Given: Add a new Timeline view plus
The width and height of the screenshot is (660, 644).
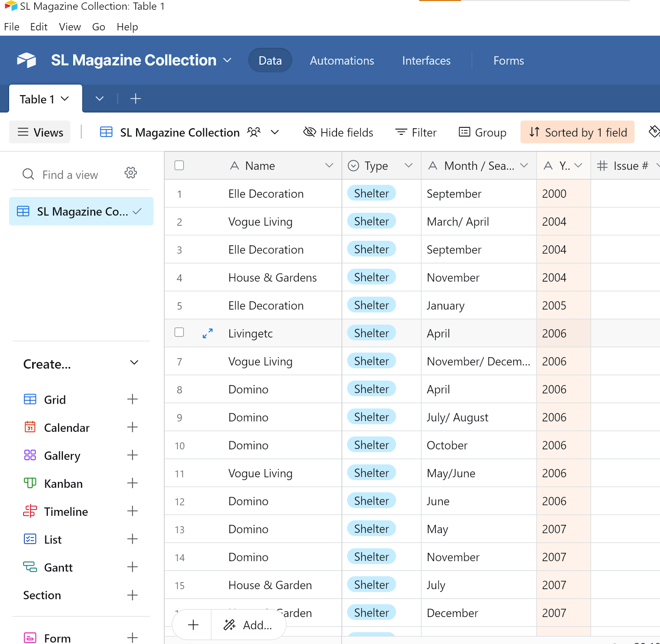Looking at the screenshot, I should coord(132,511).
